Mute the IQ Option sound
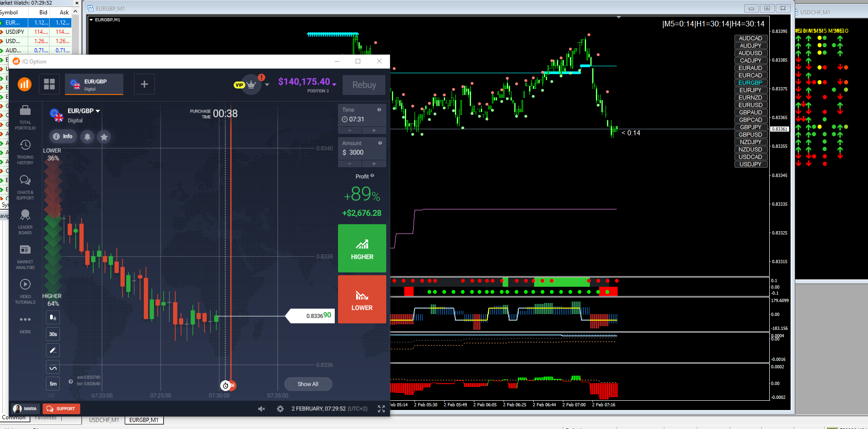868x429 pixels. [262, 409]
